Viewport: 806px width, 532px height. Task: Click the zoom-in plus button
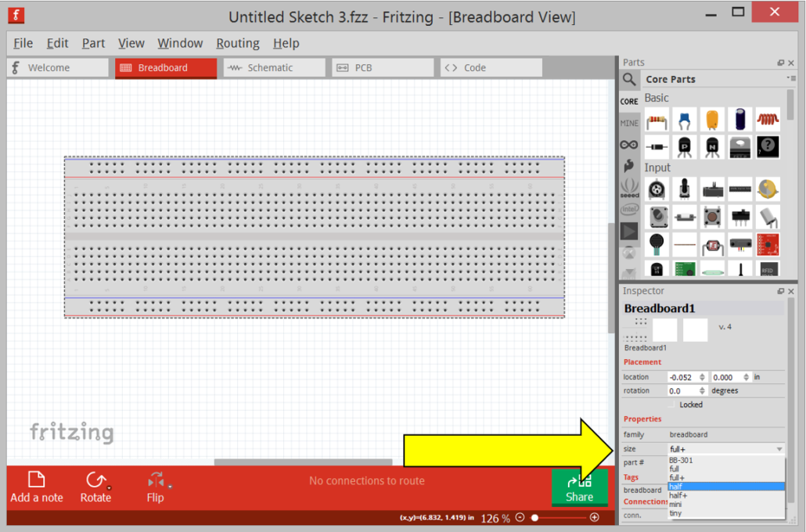point(595,518)
